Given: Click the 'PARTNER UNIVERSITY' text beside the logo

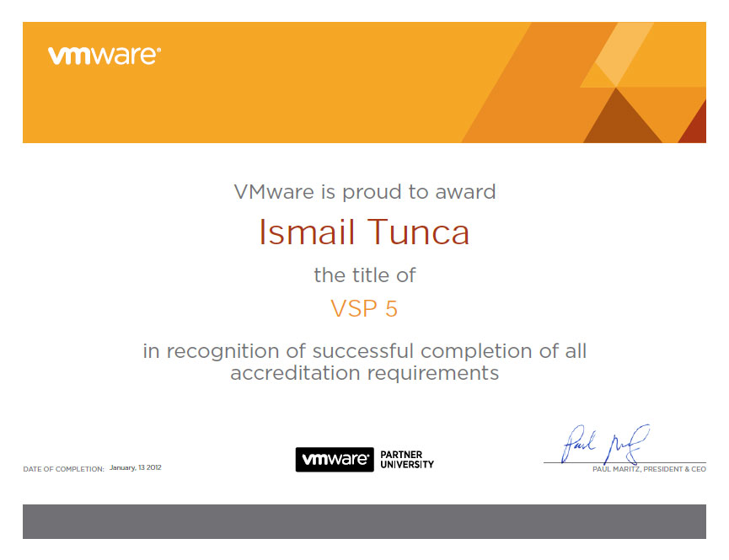Looking at the screenshot, I should 407,460.
